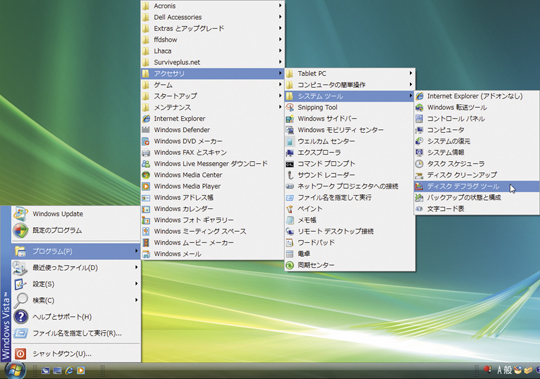Open バックアップの状態と構成
Viewport: 540px width, 379px height.
[x=477, y=198]
